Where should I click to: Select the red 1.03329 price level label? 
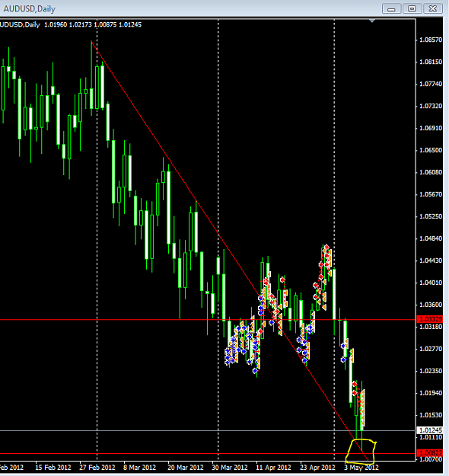click(430, 319)
